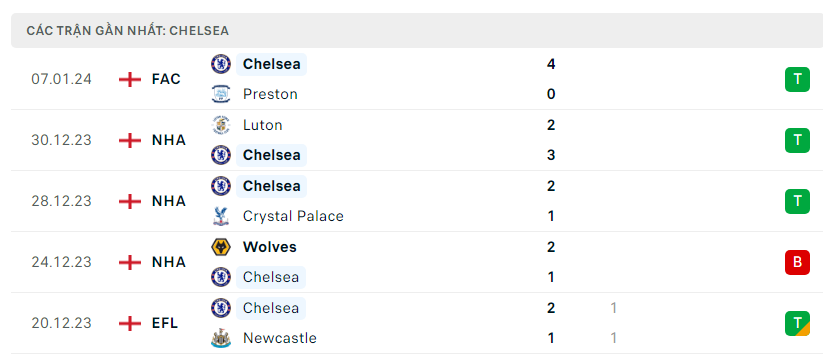Image resolution: width=823 pixels, height=362 pixels.
Task: Select the EFL competition label
Action: 165,323
